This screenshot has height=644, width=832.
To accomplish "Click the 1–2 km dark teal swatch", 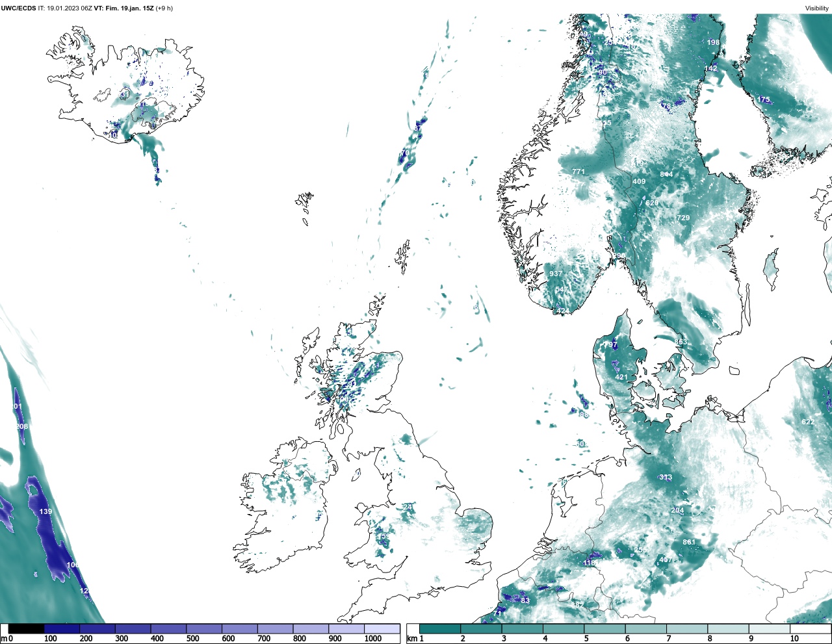I will pyautogui.click(x=440, y=629).
